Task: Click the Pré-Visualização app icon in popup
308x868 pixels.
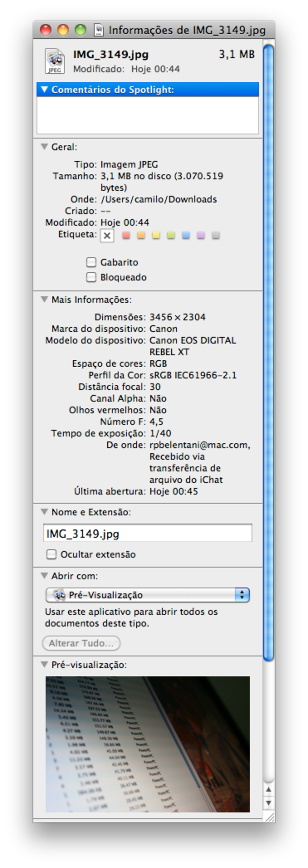Action: pyautogui.click(x=60, y=595)
